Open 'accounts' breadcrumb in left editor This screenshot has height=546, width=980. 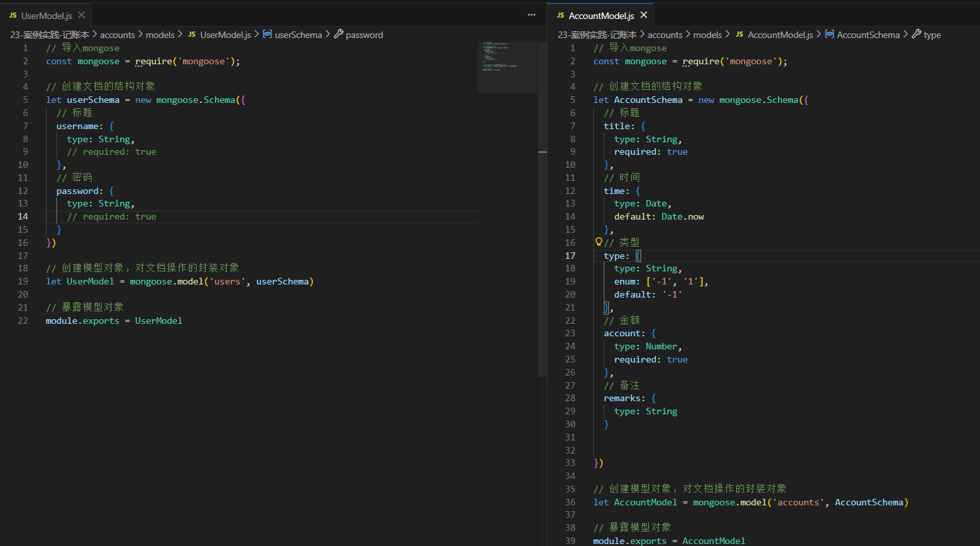coord(117,35)
